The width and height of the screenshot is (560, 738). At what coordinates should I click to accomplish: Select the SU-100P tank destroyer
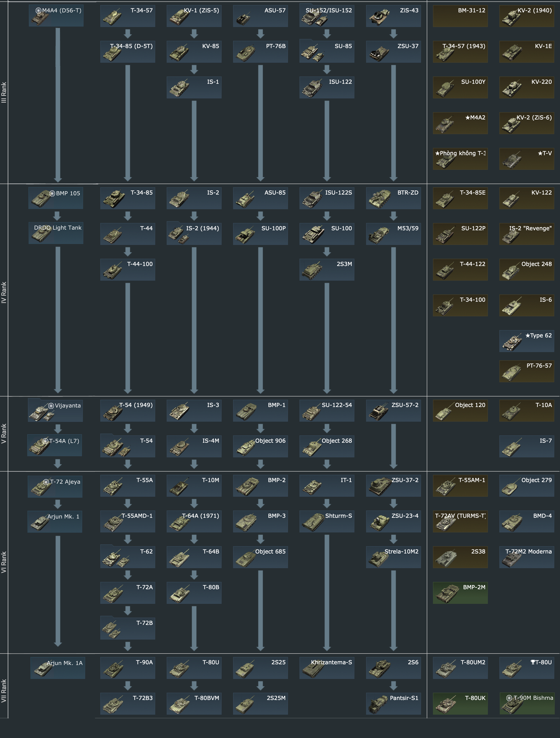pyautogui.click(x=260, y=233)
